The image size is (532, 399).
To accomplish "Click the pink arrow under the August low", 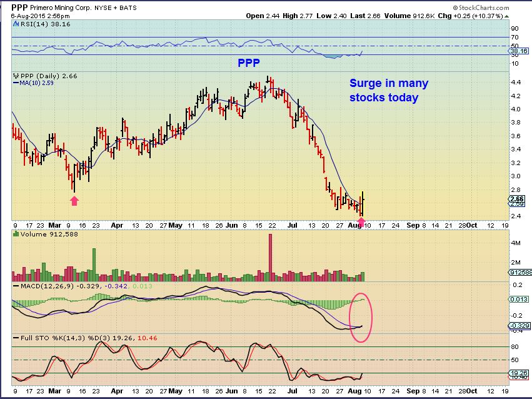I will [361, 222].
